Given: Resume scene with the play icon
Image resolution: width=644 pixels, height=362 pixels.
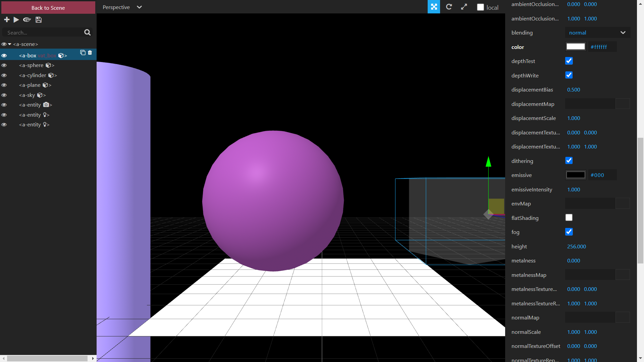Looking at the screenshot, I should 16,20.
